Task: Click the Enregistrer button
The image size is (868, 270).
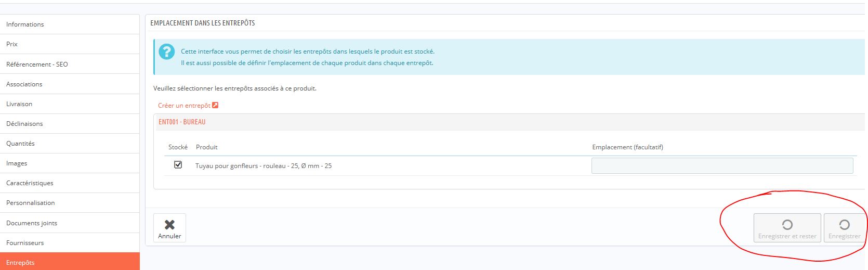Action: (844, 228)
